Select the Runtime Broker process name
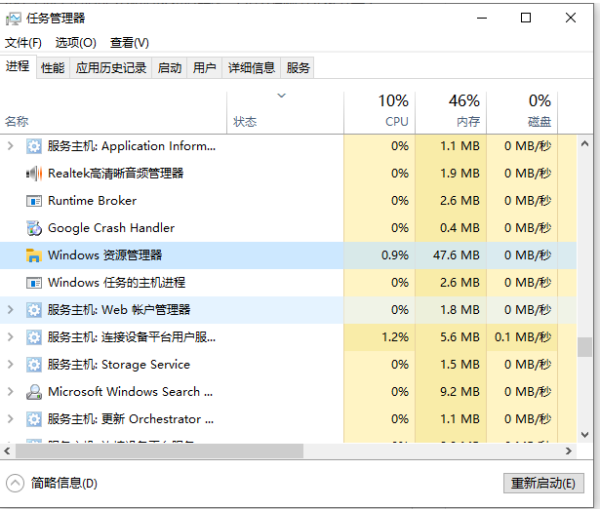 click(92, 201)
